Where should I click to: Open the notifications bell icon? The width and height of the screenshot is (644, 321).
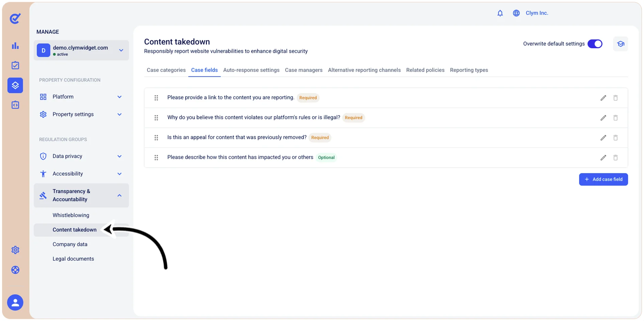(500, 13)
